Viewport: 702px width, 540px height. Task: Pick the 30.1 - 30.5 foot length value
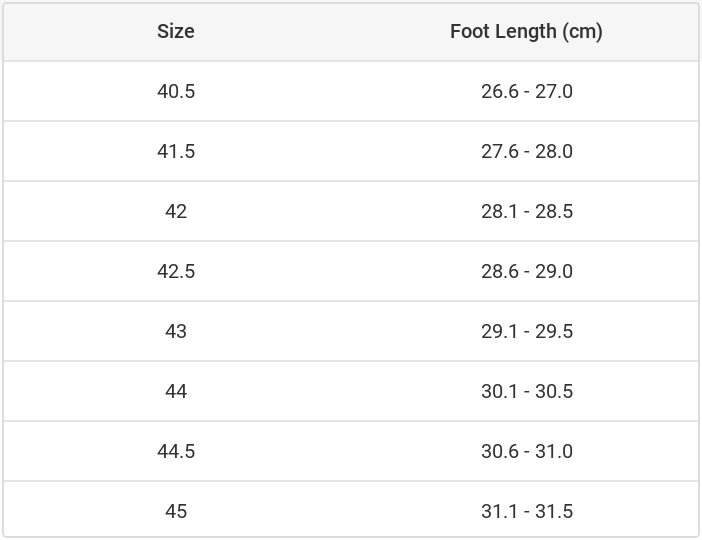[x=526, y=391]
